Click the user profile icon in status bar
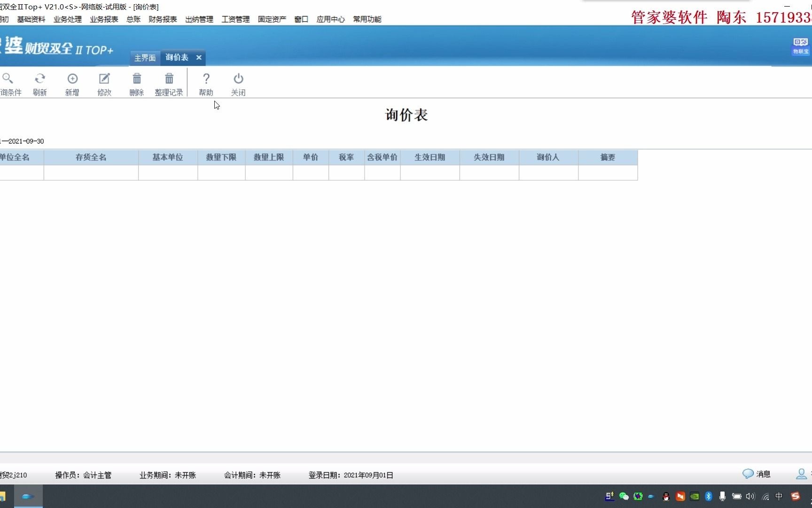 click(801, 474)
